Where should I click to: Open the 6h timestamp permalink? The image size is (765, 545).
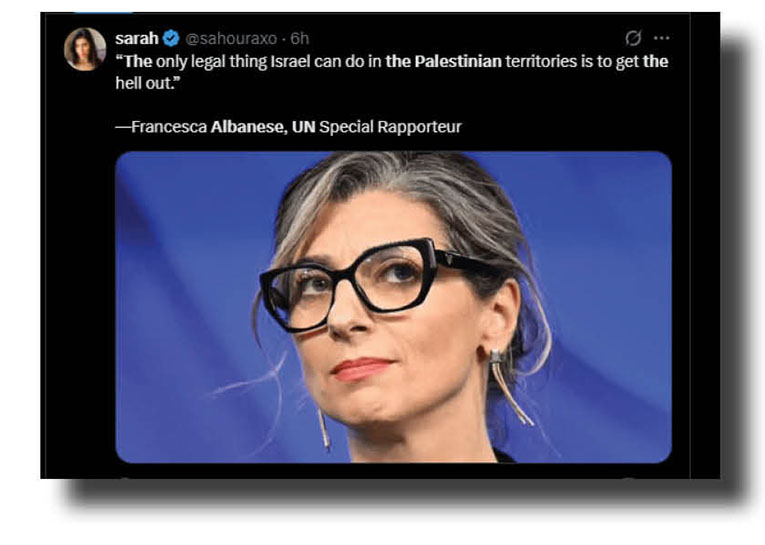coord(300,38)
